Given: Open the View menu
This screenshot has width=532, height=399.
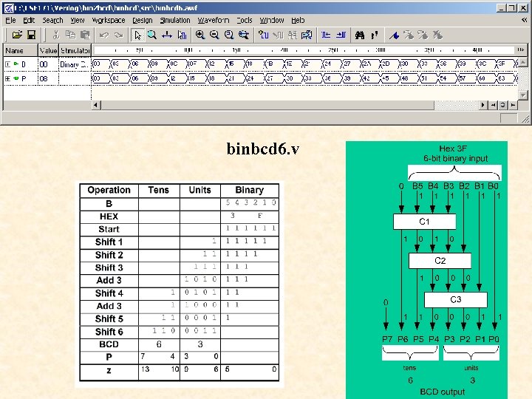Looking at the screenshot, I should 78,21.
